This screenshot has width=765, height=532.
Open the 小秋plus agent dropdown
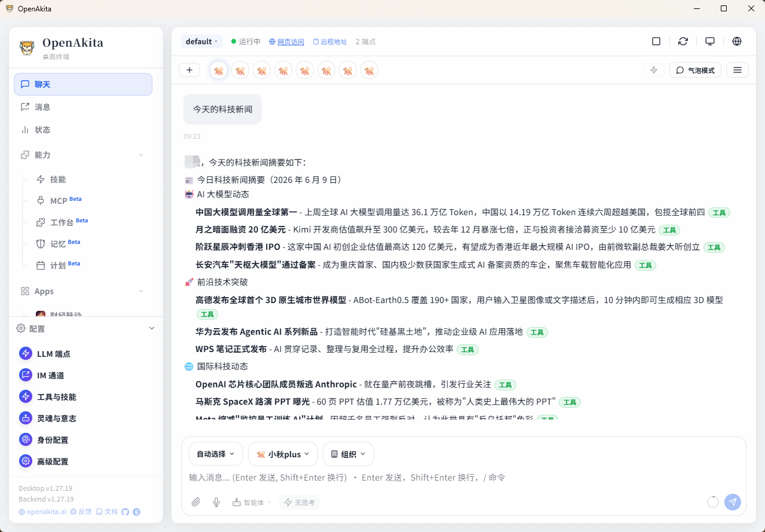tap(283, 454)
